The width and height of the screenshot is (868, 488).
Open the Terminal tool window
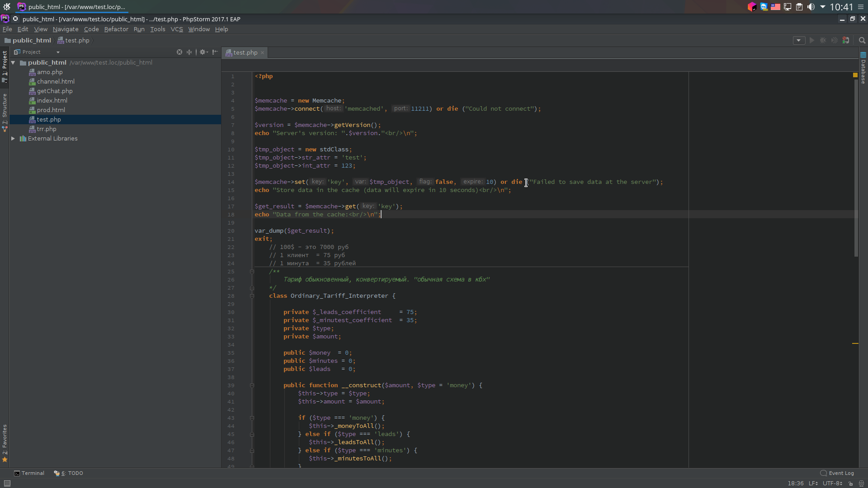(29, 474)
